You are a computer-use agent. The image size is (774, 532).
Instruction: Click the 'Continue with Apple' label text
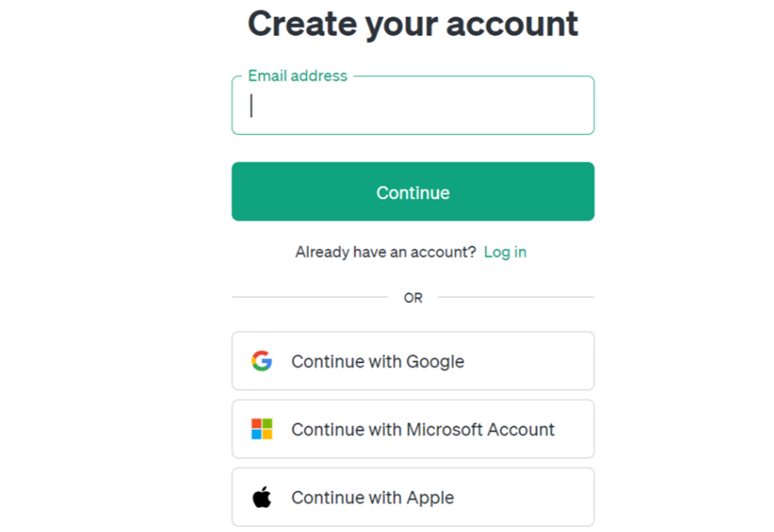(372, 497)
